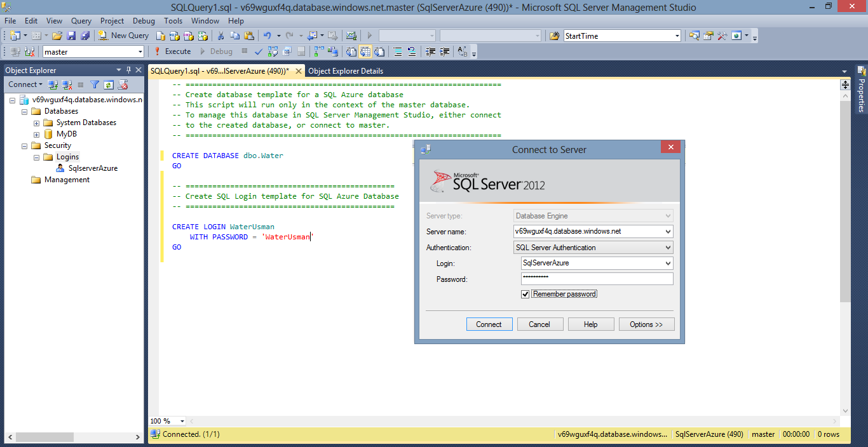Specify Values for Template Parameters icon
The image size is (868, 447).
462,51
